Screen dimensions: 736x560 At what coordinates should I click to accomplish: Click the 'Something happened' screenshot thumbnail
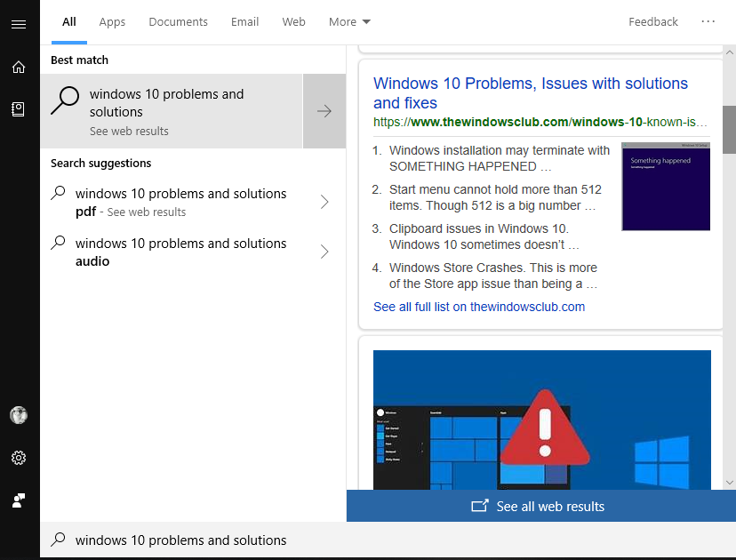tap(666, 186)
